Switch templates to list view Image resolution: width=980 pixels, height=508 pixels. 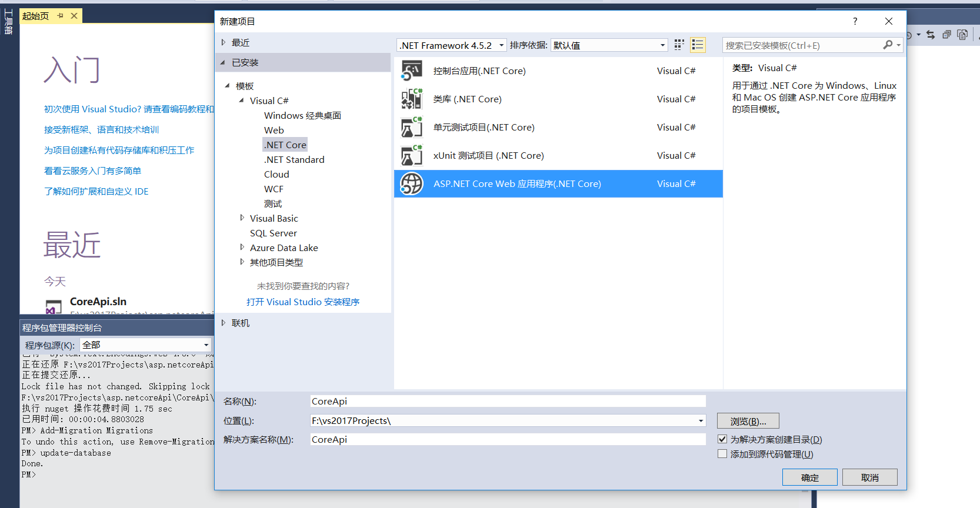[x=698, y=45]
